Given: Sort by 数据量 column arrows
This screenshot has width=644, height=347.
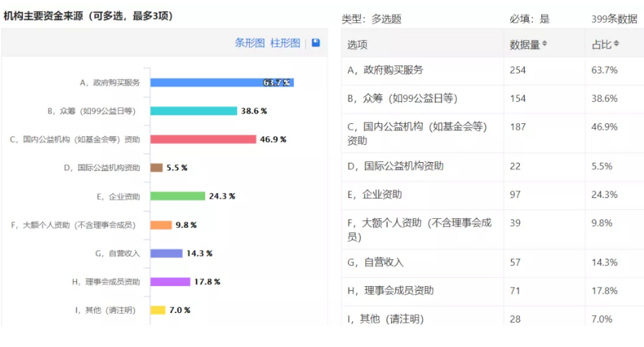Looking at the screenshot, I should pyautogui.click(x=544, y=44).
